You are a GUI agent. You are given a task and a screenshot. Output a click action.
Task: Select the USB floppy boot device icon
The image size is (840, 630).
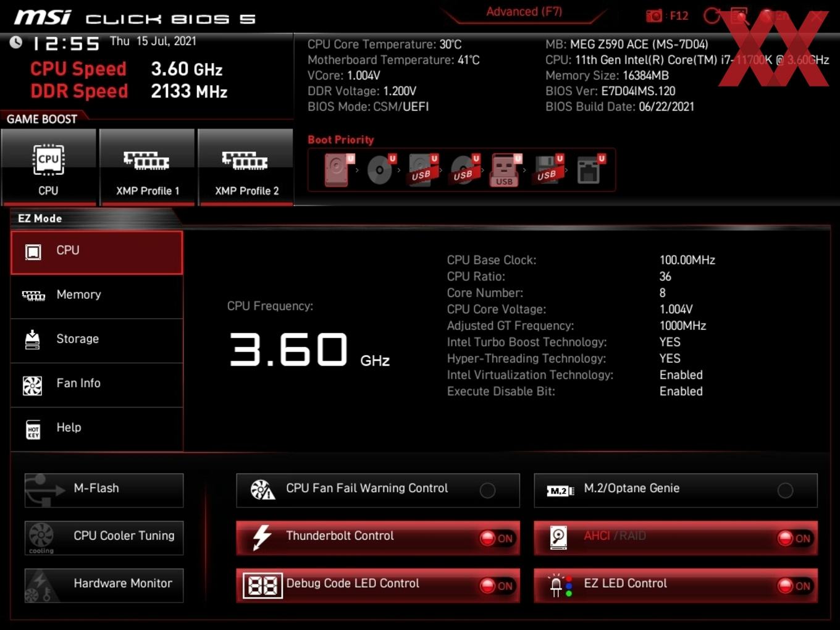(548, 170)
